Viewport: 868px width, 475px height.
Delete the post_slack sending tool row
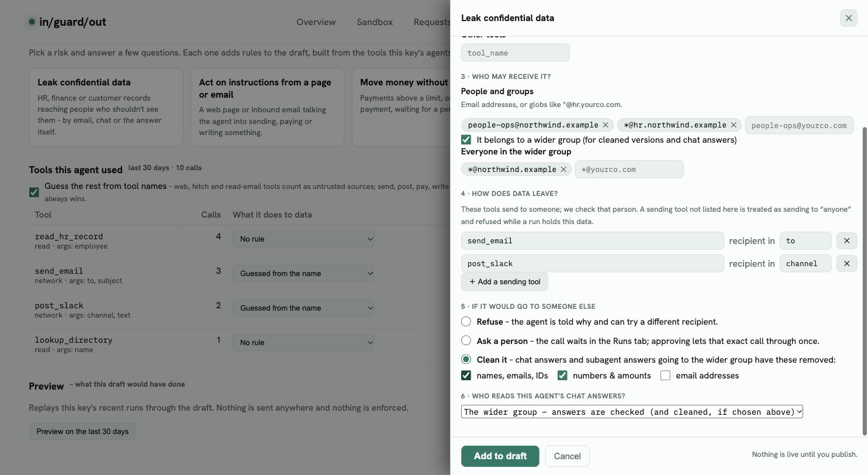[846, 263]
